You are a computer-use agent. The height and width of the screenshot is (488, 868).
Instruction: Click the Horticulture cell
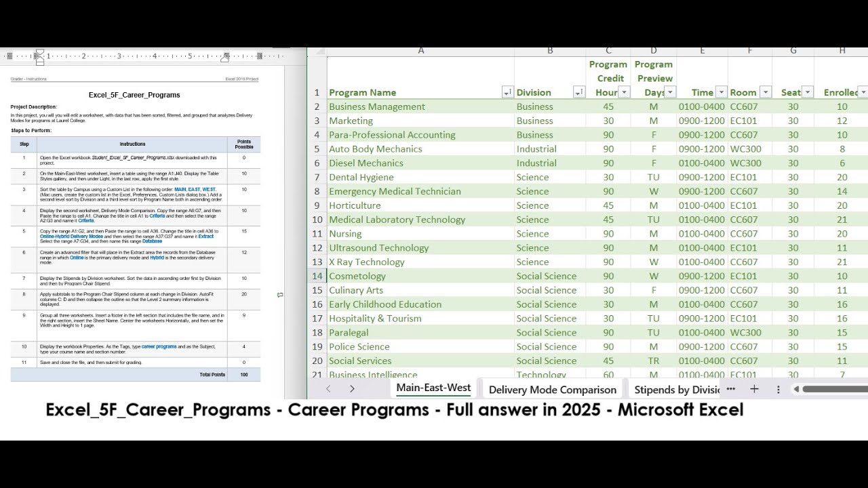(420, 205)
